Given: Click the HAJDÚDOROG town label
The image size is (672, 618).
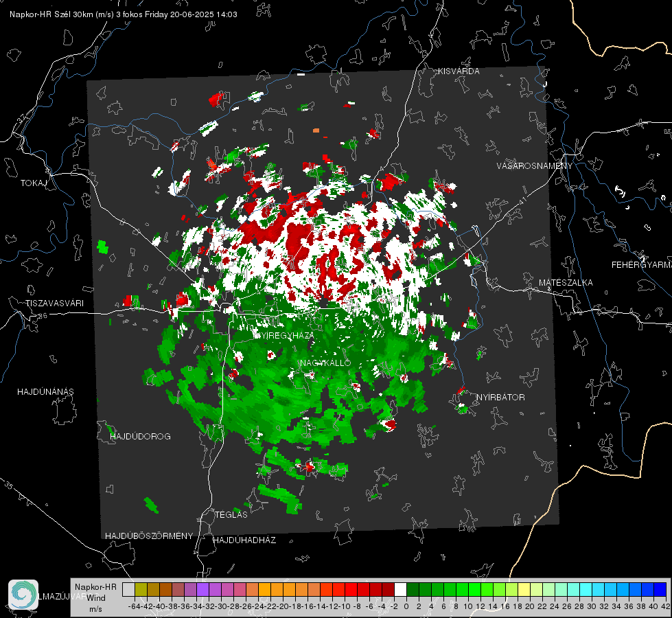Looking at the screenshot, I should coord(140,436).
